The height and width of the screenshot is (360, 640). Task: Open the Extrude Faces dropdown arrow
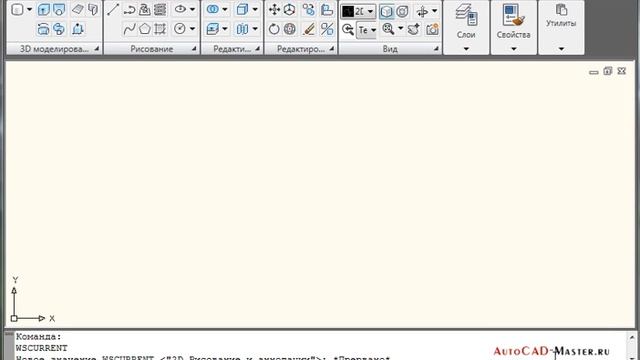224,29
